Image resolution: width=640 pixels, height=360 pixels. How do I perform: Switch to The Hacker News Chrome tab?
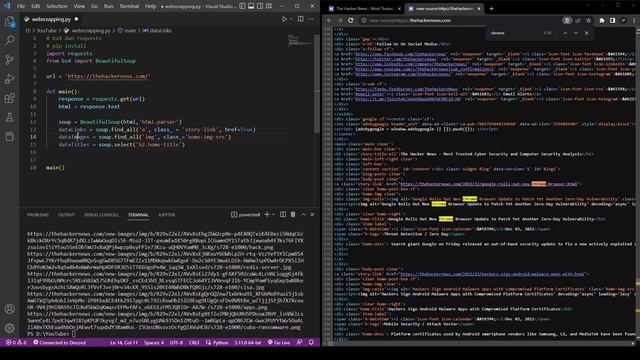[363, 9]
